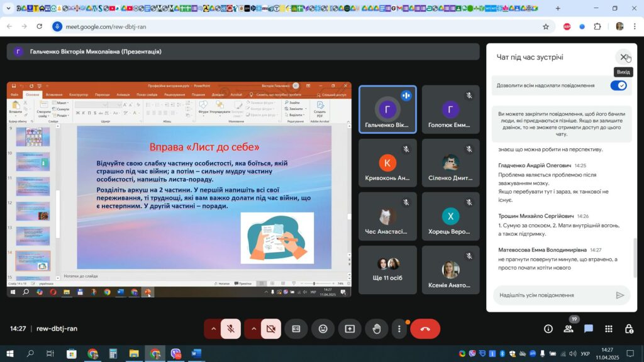Open meeting details info icon
Viewport: 644px width, 362px height.
click(548, 329)
